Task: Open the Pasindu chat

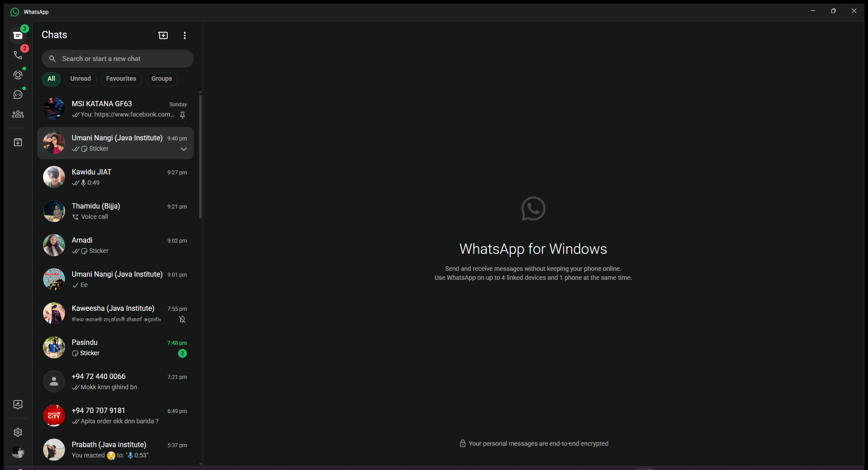Action: [116, 348]
